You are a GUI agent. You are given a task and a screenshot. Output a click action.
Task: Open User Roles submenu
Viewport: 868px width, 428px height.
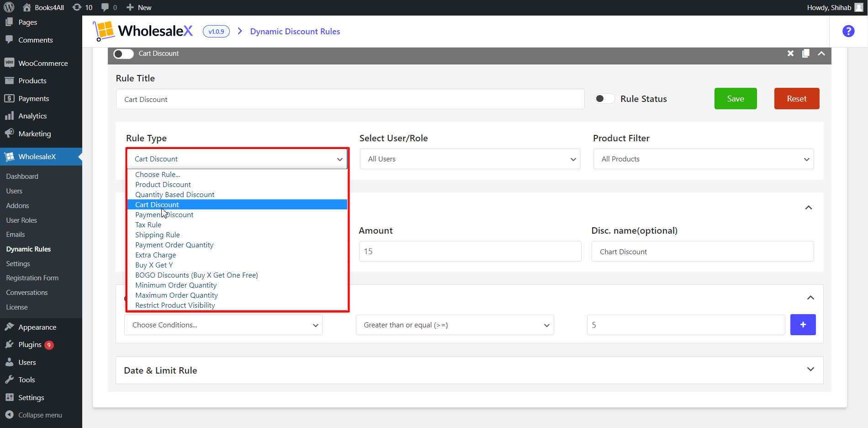[21, 220]
